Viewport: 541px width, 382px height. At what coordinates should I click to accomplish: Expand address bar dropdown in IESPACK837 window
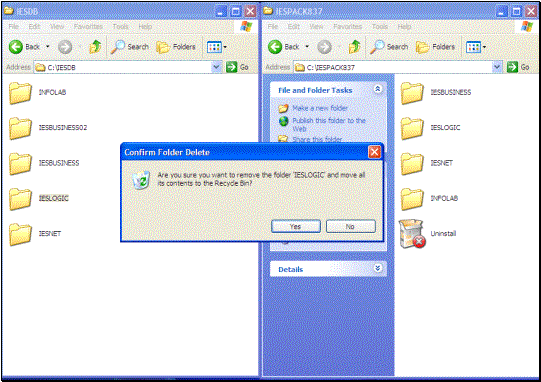(x=497, y=67)
